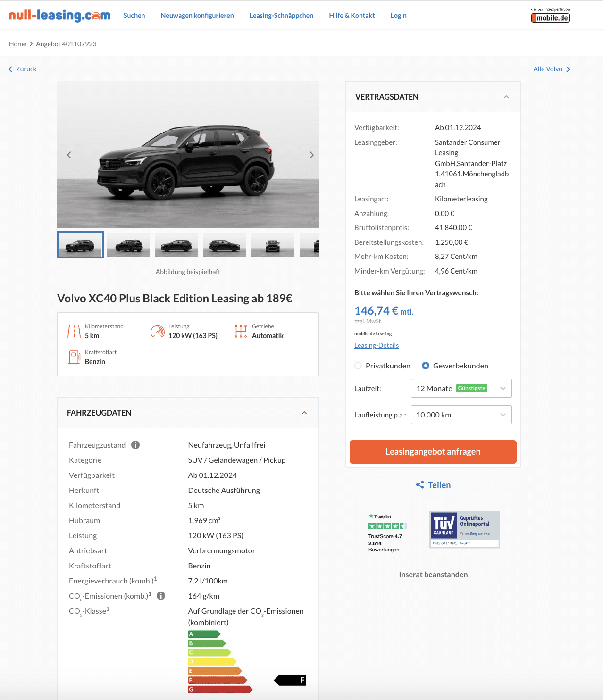Screen dimensions: 603x700
Task: Open the TÜV Saarland certificate badge
Action: point(465,530)
